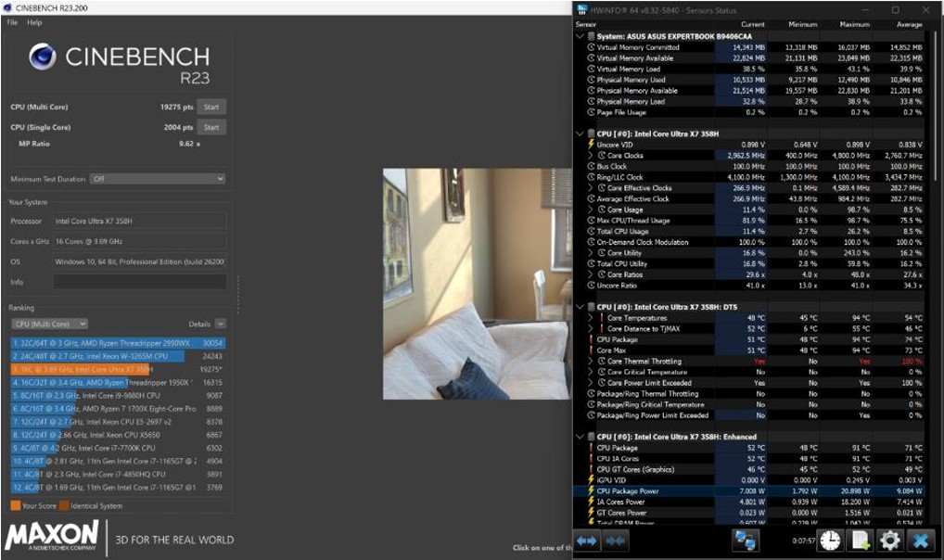This screenshot has height=560, width=944.
Task: Open ranking CPU (Multi Core) dropdown
Action: coord(50,324)
